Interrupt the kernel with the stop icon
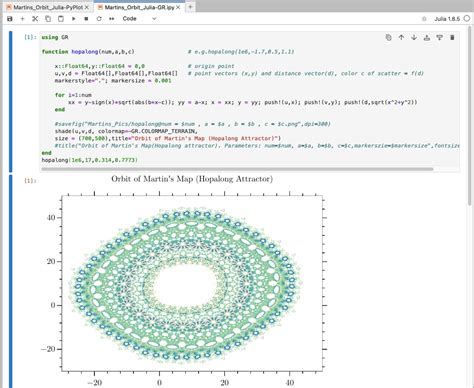Screen dimensions: 474x388 pyautogui.click(x=86, y=19)
